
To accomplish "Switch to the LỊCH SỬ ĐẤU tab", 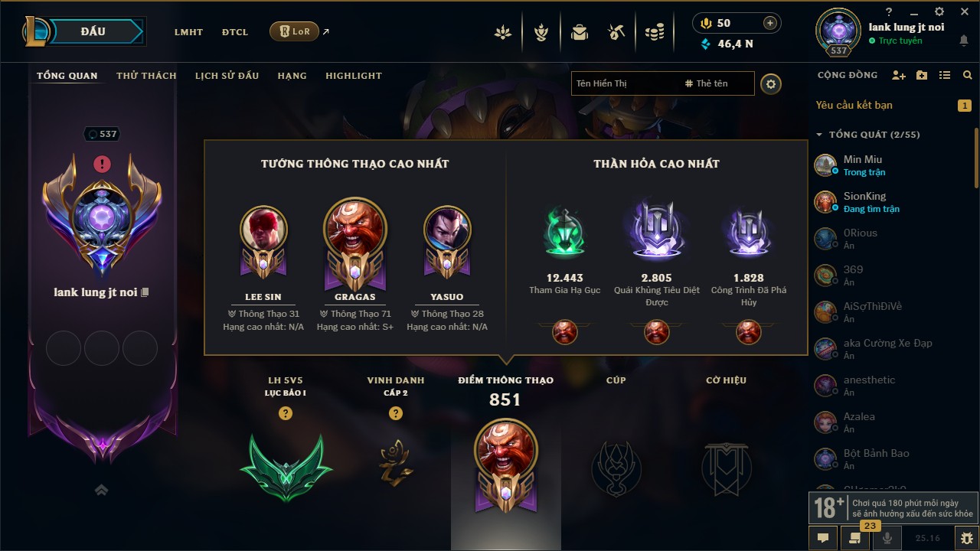I will pos(227,76).
